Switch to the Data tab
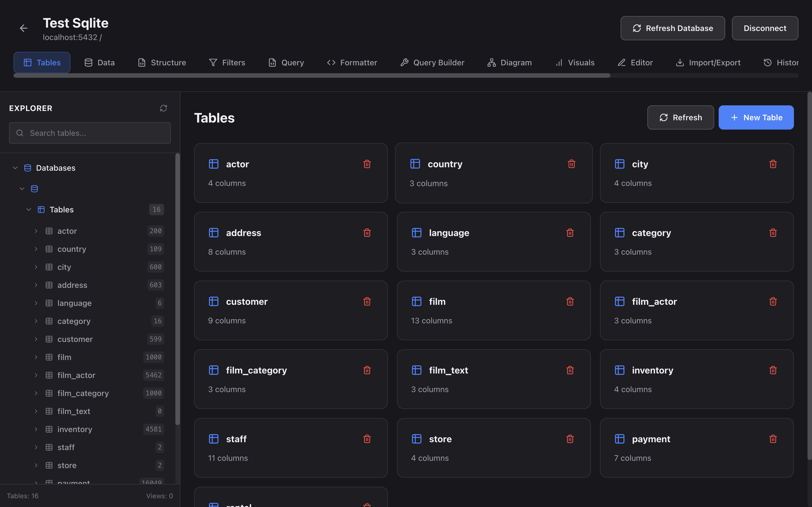Image resolution: width=812 pixels, height=507 pixels. (100, 62)
